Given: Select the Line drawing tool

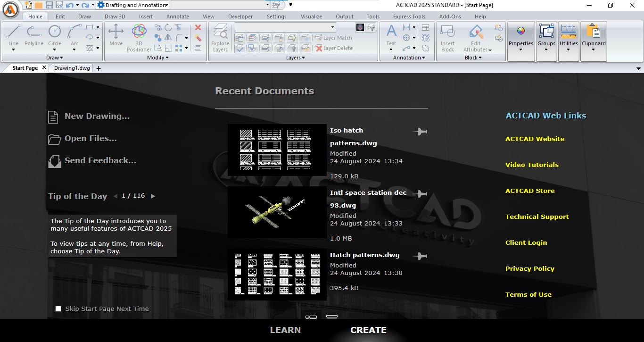Looking at the screenshot, I should pyautogui.click(x=13, y=35).
